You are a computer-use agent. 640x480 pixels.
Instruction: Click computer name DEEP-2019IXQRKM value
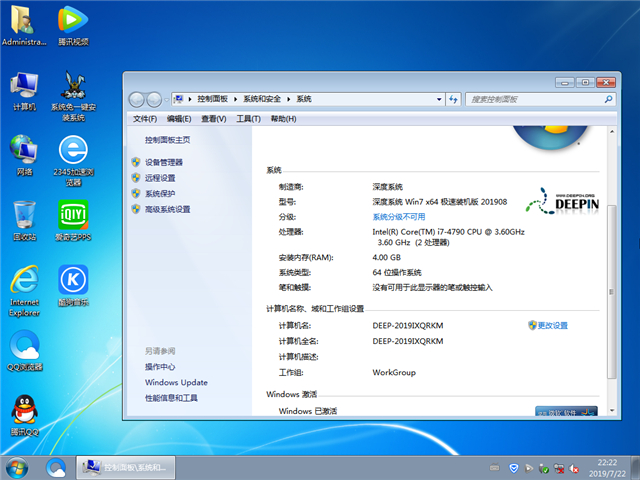pyautogui.click(x=408, y=325)
